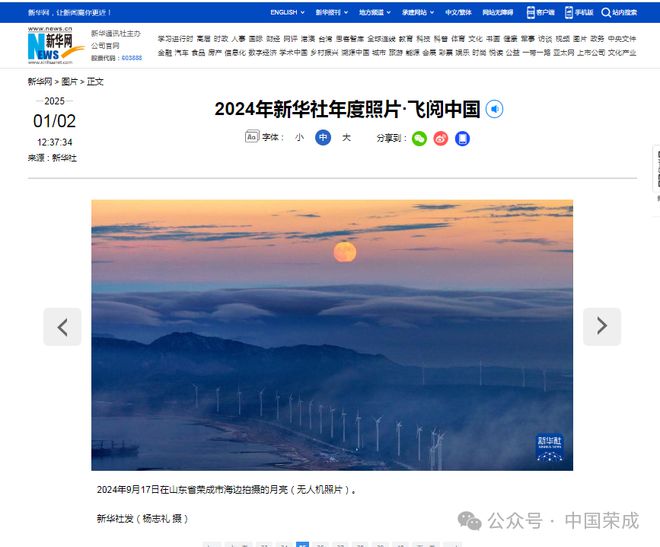Share the article via WeChat icon
Screen dimensions: 660x547
[419, 138]
